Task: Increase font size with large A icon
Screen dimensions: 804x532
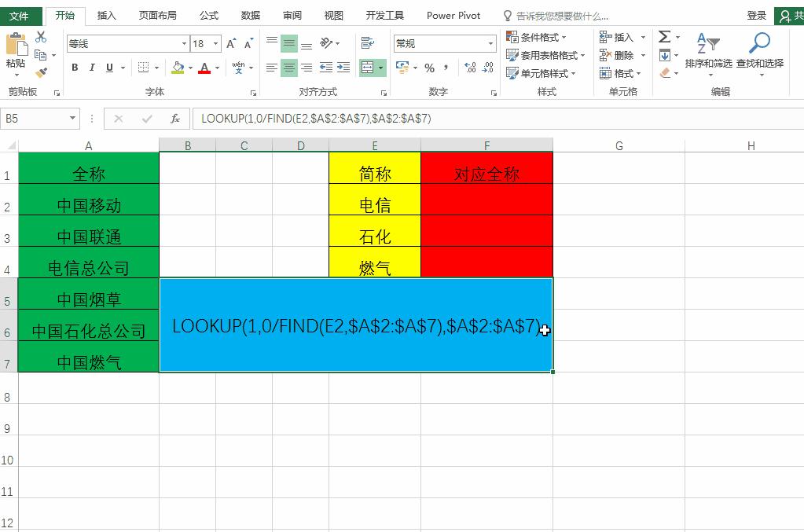Action: click(232, 43)
